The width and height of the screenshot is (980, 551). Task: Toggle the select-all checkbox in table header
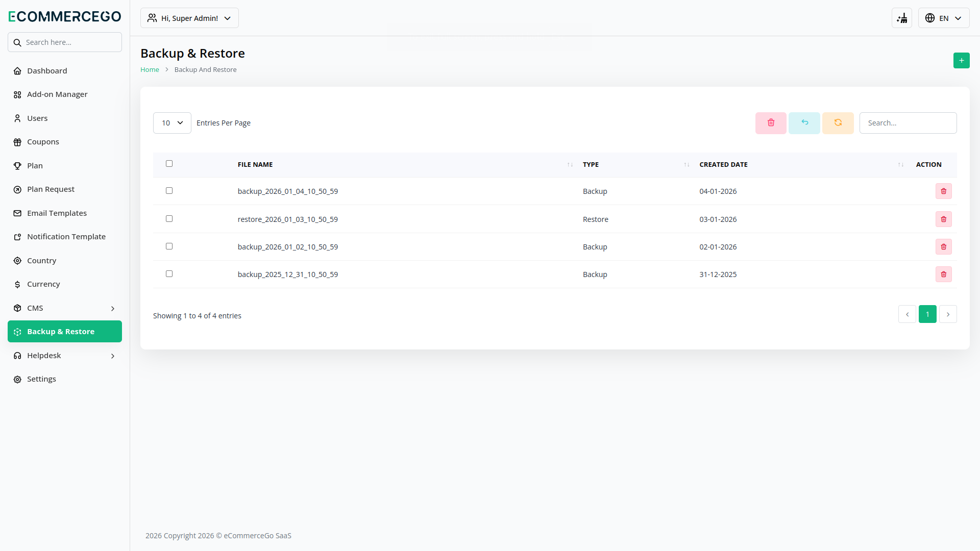(x=169, y=164)
